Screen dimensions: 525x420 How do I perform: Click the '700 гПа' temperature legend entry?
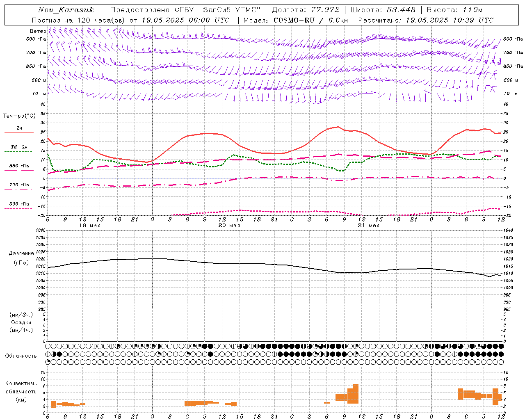pyautogui.click(x=19, y=185)
